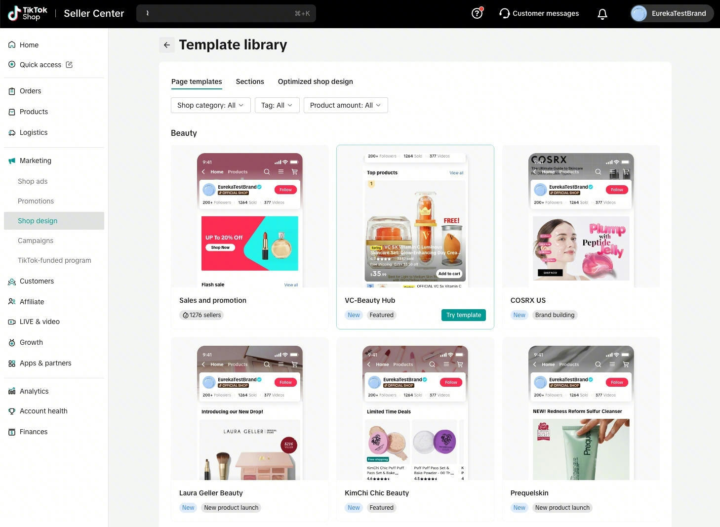Image resolution: width=720 pixels, height=527 pixels.
Task: Click the Prequelskin template title
Action: 529,493
